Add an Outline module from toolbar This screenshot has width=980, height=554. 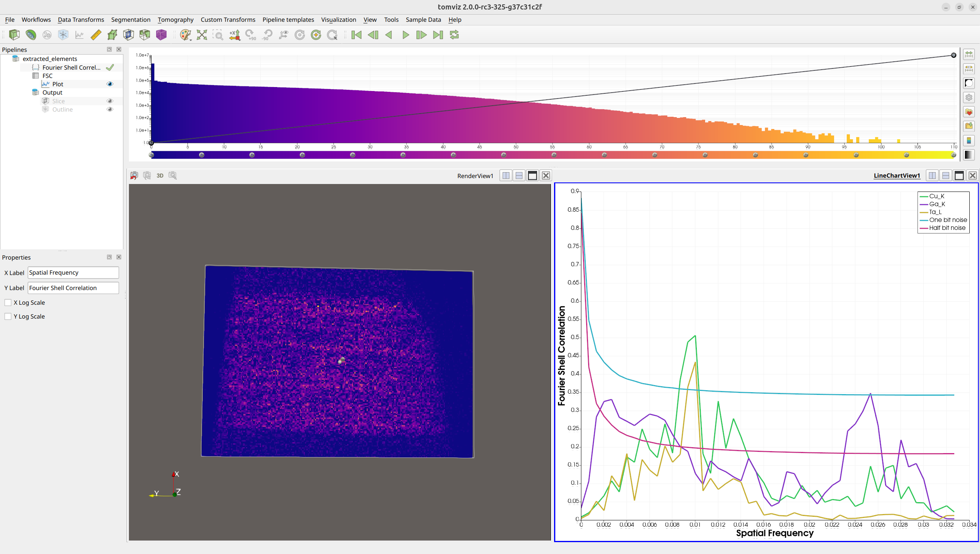[63, 35]
